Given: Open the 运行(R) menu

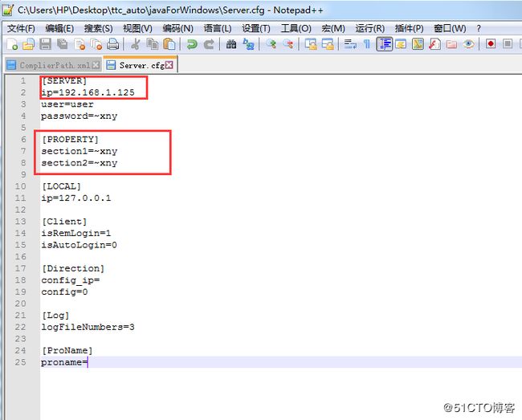Looking at the screenshot, I should click(x=370, y=29).
